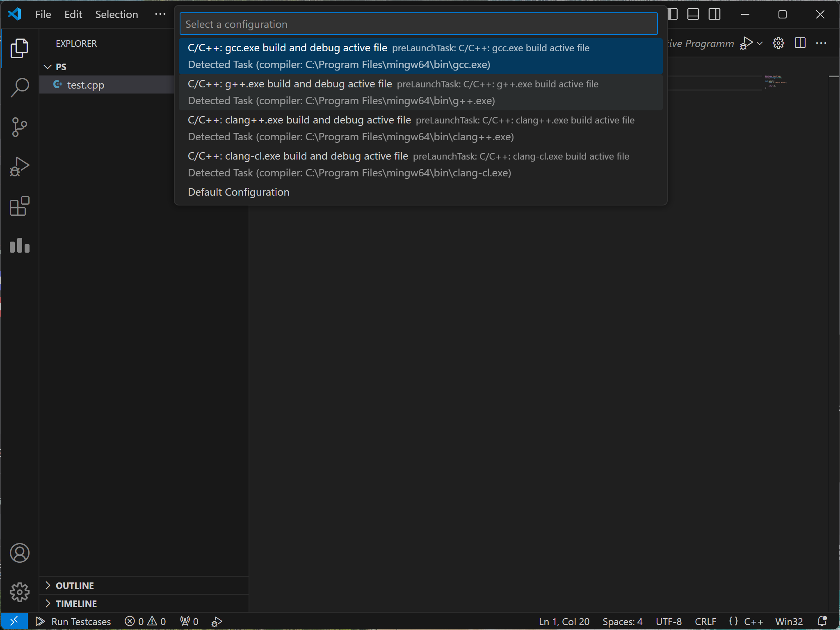This screenshot has width=840, height=630.
Task: Click the debug icon in status bar
Action: click(x=217, y=621)
